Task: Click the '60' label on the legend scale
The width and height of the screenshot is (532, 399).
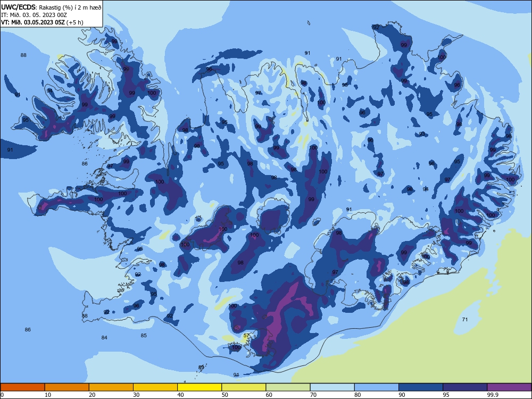Action: click(x=269, y=395)
